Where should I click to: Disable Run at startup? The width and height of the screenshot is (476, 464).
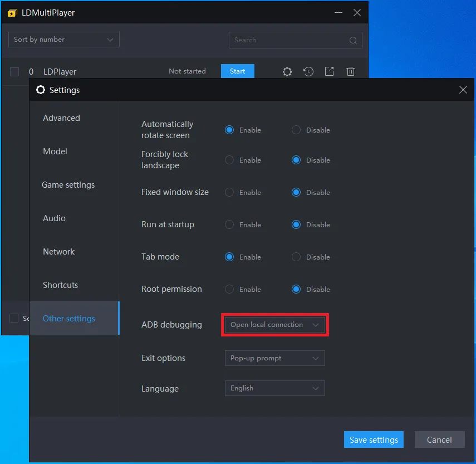click(296, 224)
